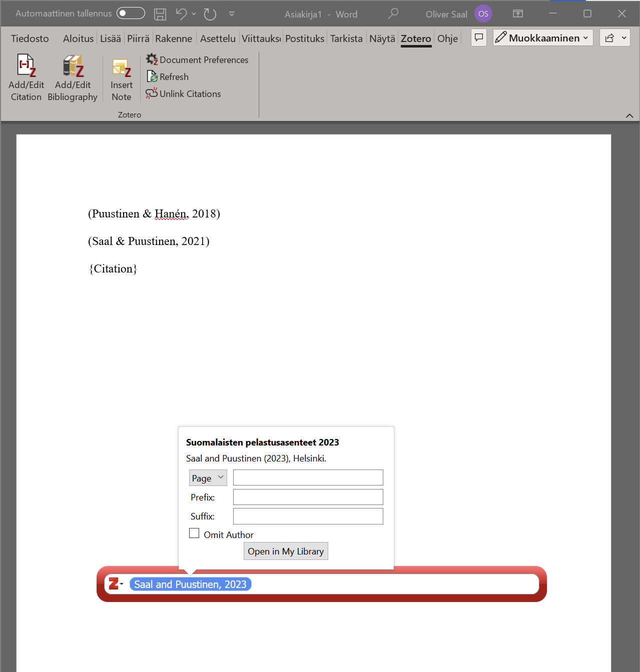Open the Näytä tab
This screenshot has height=672, width=640.
(x=382, y=38)
